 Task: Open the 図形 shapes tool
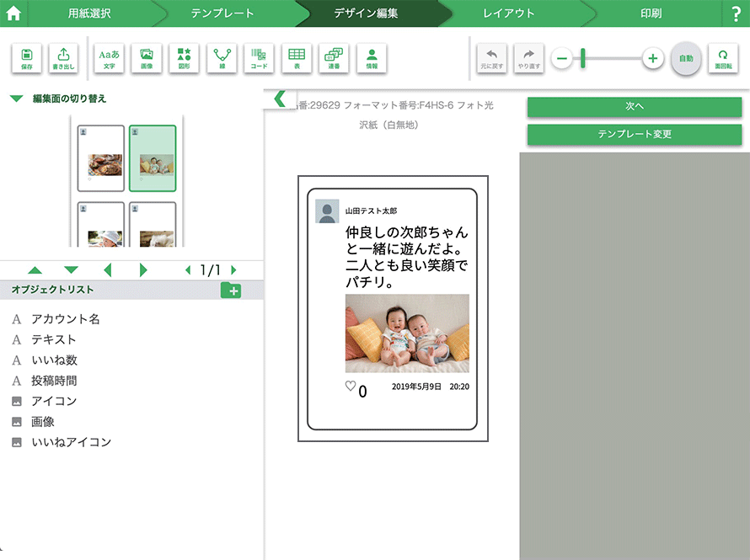click(x=184, y=58)
